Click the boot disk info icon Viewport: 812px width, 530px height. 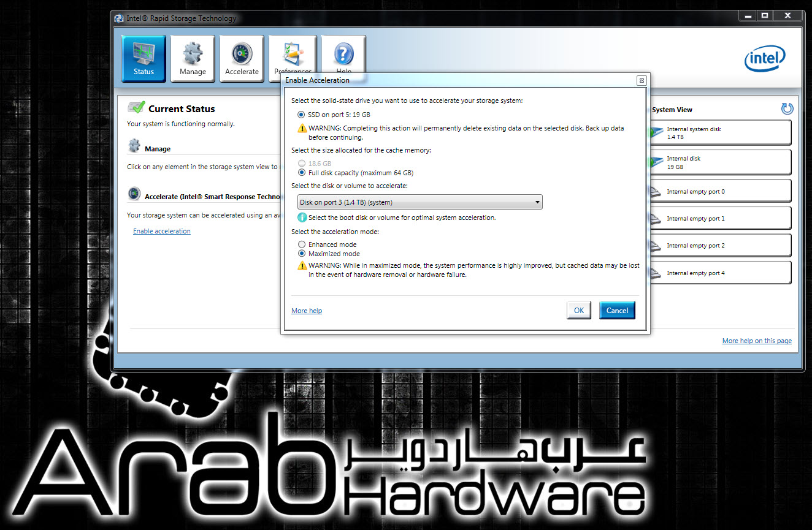(302, 218)
